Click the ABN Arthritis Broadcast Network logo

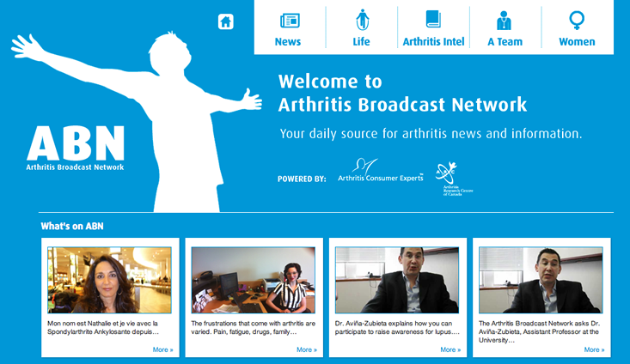(x=76, y=148)
